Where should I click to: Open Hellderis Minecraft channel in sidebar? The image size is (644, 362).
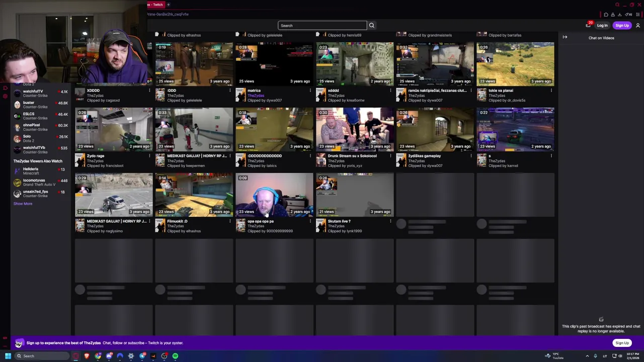40,171
